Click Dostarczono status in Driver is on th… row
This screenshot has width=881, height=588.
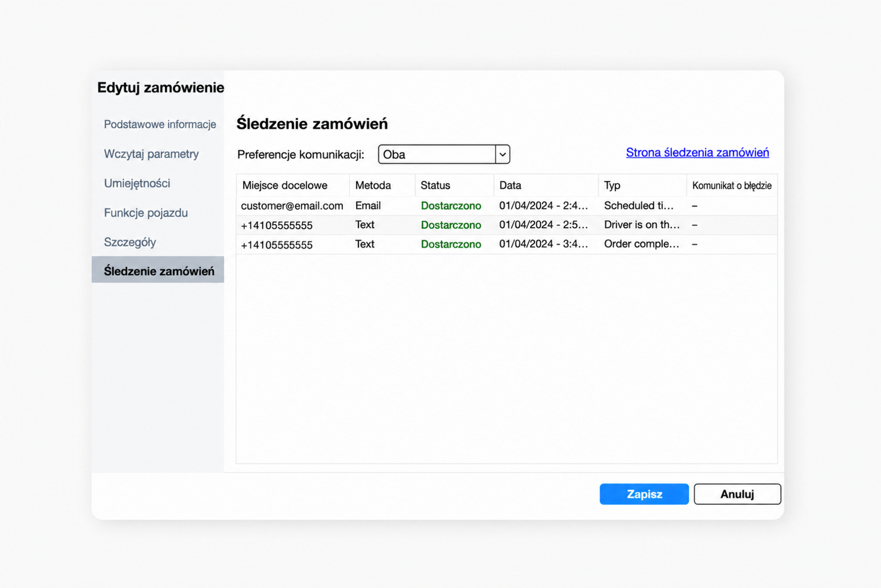[x=451, y=225]
